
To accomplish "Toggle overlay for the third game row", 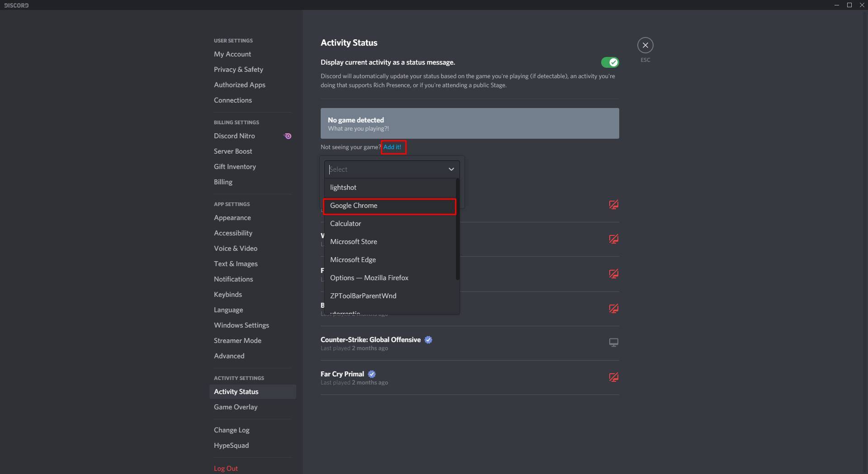I will click(x=613, y=274).
